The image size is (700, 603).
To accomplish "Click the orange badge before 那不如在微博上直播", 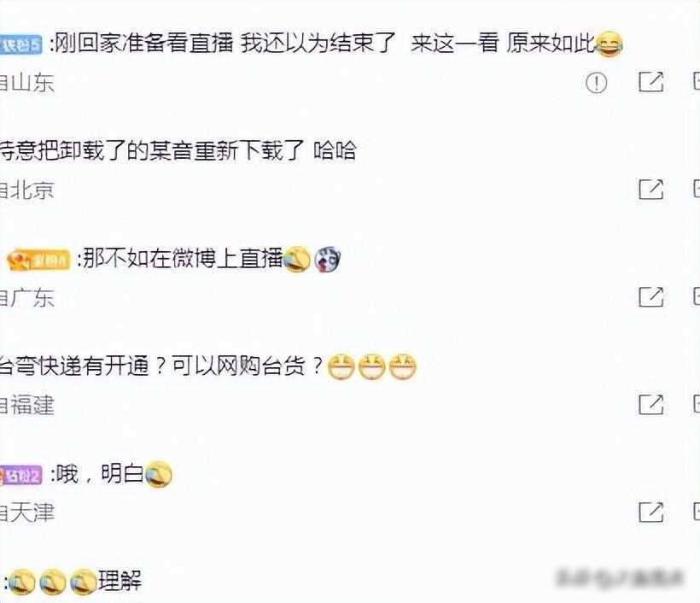I will (x=38, y=260).
